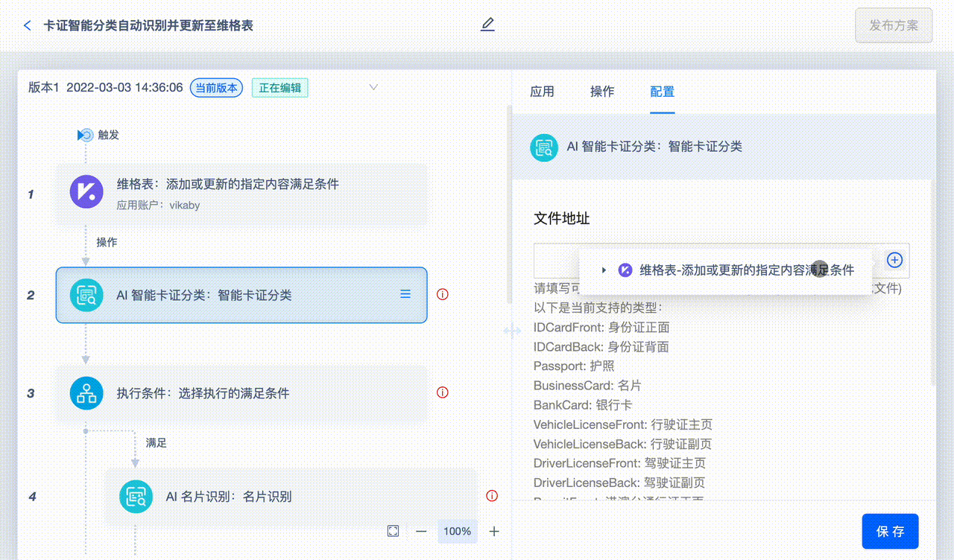Open menu on 智能卡证分类 step
Viewport: 954px width, 560px height.
click(405, 294)
